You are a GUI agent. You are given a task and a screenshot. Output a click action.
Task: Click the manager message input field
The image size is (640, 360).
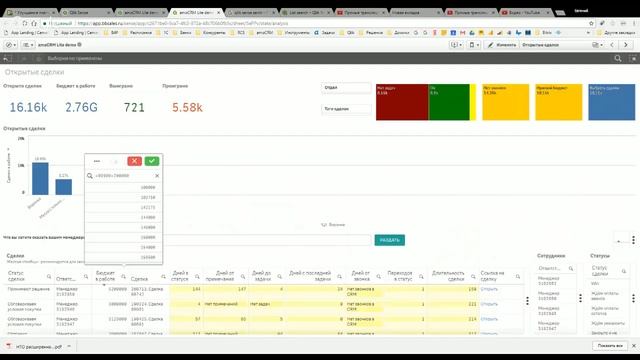pyautogui.click(x=267, y=240)
